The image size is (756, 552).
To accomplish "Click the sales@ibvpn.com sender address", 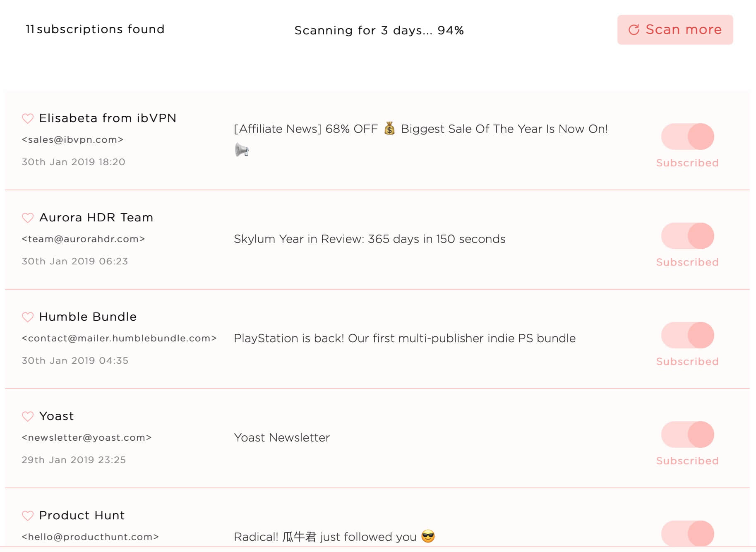I will click(72, 140).
